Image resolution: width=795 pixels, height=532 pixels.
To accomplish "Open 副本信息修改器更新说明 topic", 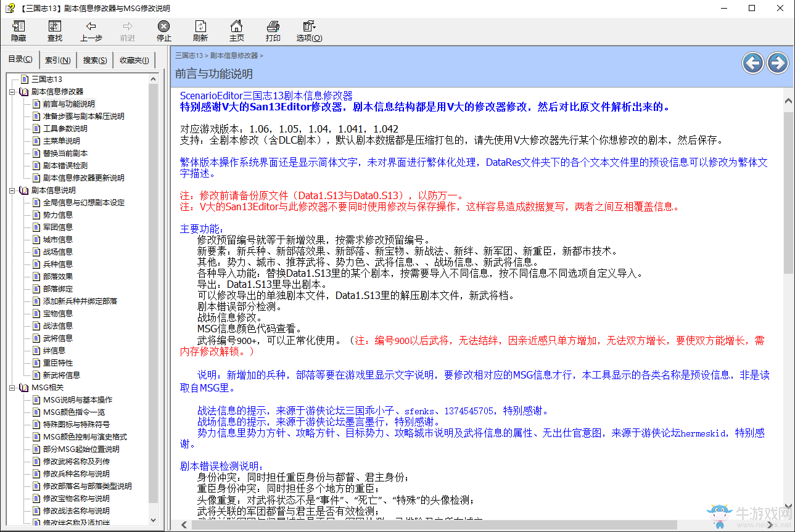I will click(x=83, y=178).
